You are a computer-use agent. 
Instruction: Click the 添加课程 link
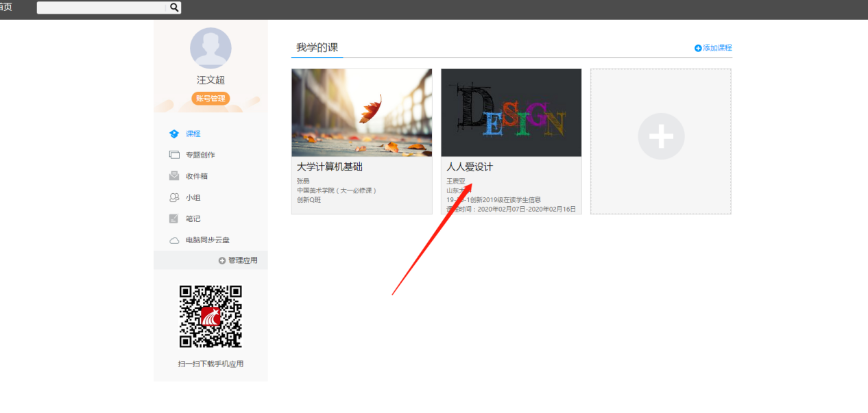713,48
